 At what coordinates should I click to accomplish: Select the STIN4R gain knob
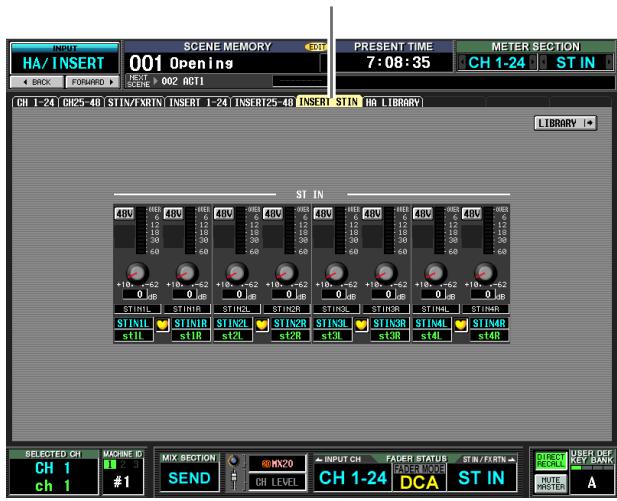tap(485, 272)
